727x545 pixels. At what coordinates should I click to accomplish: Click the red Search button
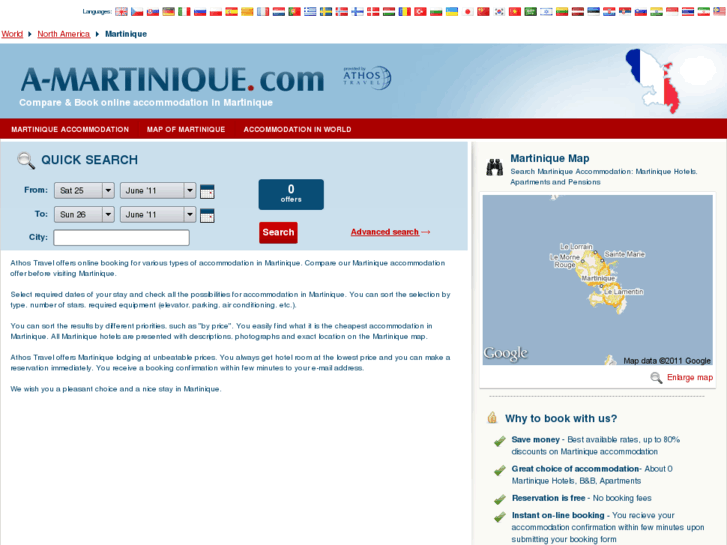(x=278, y=232)
